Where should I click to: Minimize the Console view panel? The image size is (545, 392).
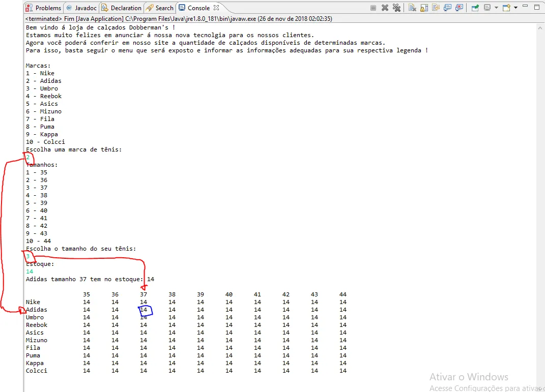point(525,7)
